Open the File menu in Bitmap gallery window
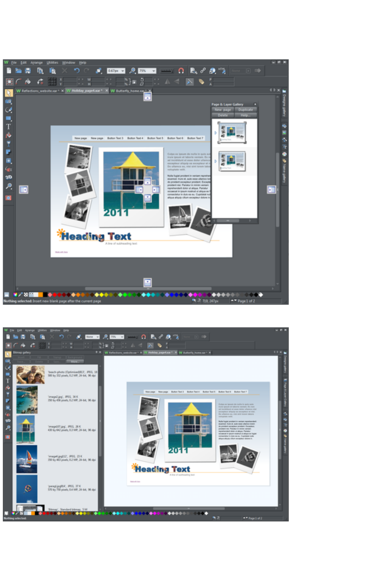The width and height of the screenshot is (388, 588). [12, 330]
